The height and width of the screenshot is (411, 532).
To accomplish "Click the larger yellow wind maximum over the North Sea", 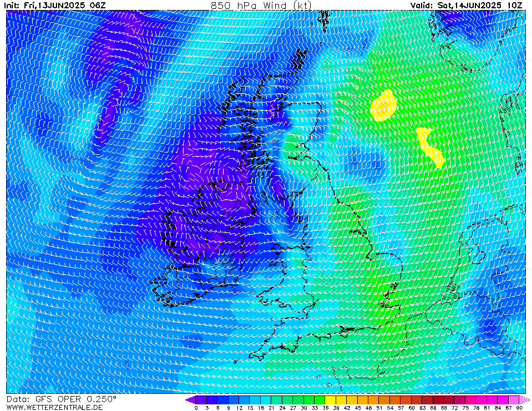I will click(383, 105).
